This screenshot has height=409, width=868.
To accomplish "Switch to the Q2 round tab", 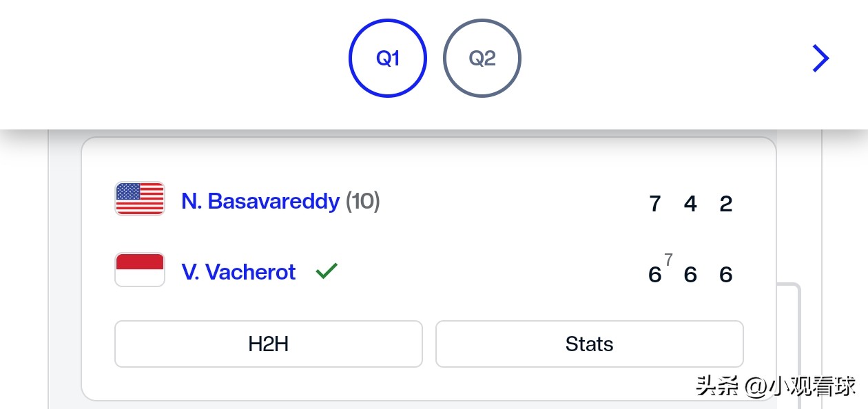I will 482,59.
